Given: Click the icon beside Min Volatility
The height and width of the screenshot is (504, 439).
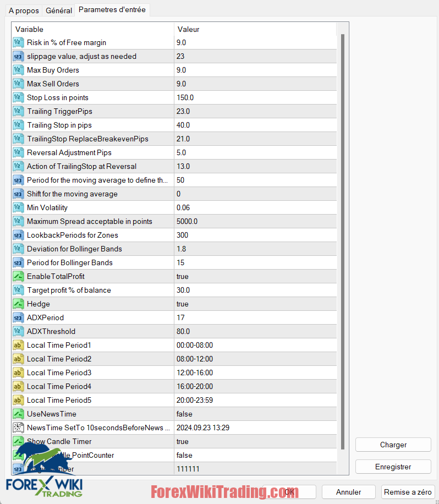Looking at the screenshot, I should pos(18,207).
